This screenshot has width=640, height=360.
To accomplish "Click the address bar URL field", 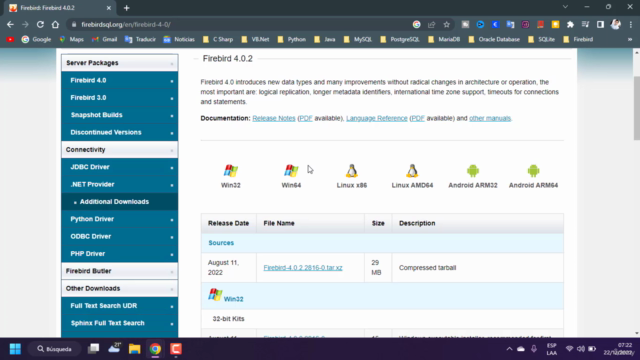I will click(x=245, y=24).
